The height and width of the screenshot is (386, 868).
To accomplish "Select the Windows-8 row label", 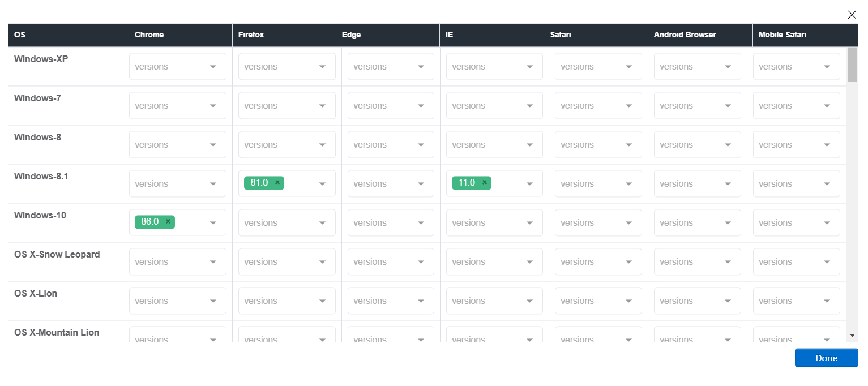I will click(37, 137).
